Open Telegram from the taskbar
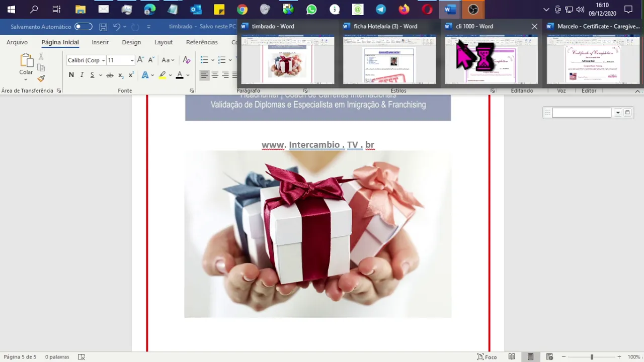644x362 pixels. (381, 9)
